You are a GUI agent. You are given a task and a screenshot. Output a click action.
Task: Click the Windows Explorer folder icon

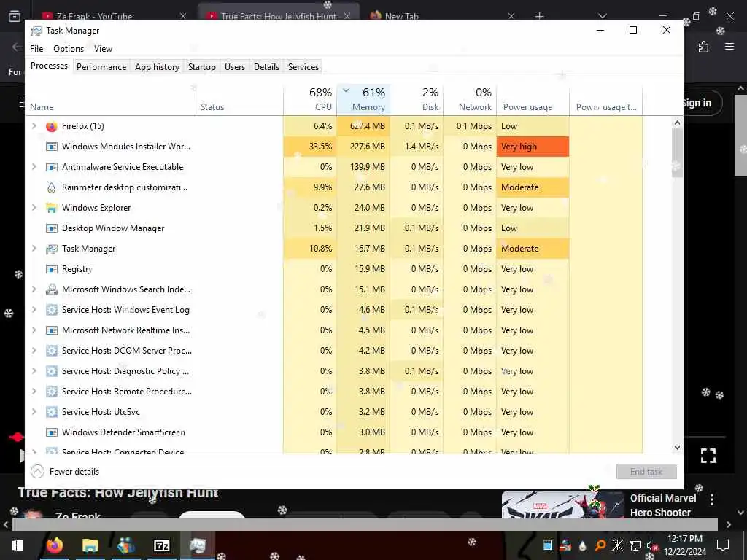click(x=52, y=208)
